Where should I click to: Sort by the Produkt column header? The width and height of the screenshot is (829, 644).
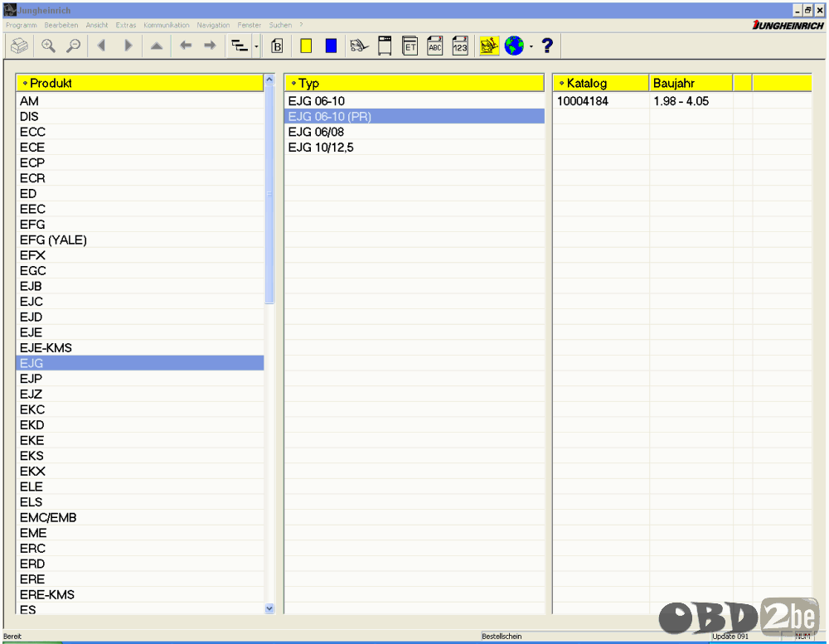coord(140,83)
